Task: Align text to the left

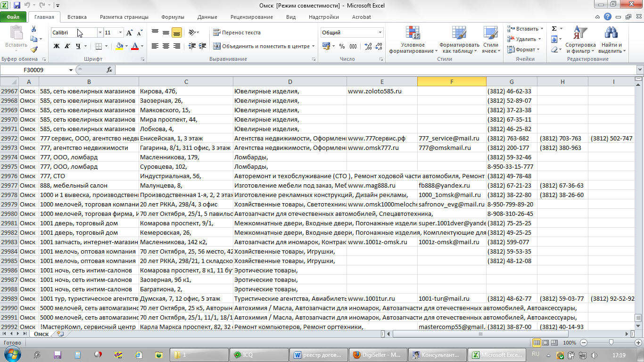Action: pyautogui.click(x=155, y=46)
